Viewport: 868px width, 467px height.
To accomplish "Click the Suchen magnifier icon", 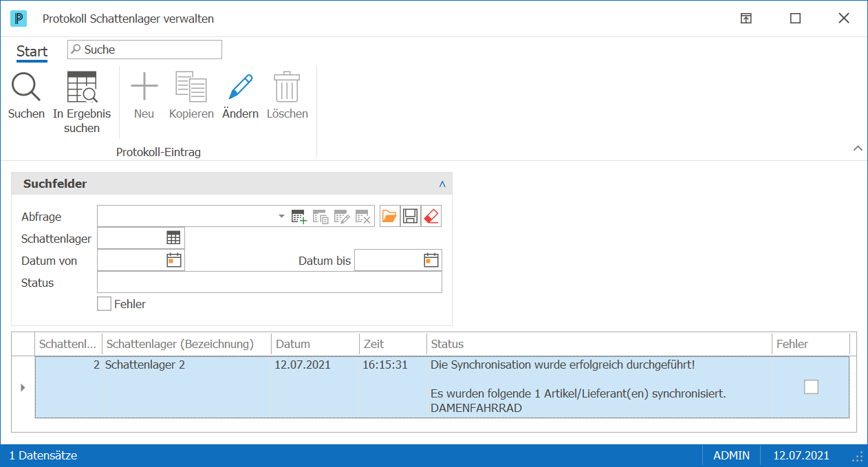I will [26, 87].
